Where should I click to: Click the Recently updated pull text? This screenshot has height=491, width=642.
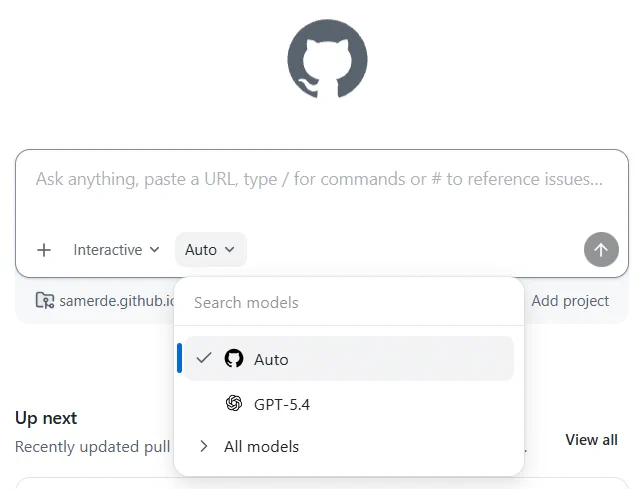(x=93, y=447)
